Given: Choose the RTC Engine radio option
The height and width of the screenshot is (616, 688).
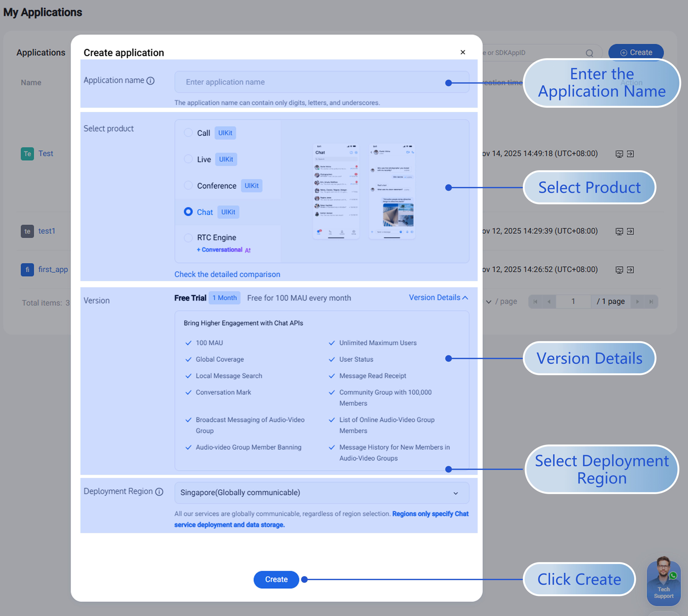Looking at the screenshot, I should [x=188, y=238].
